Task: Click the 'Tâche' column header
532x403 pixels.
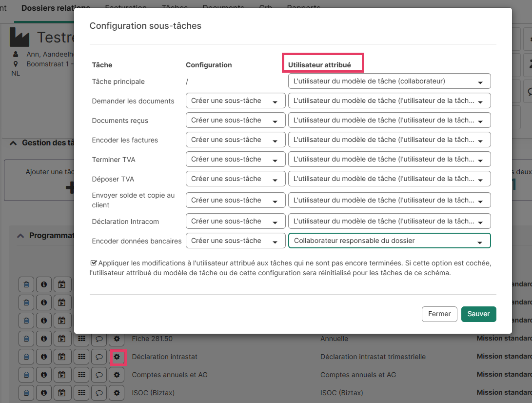Action: click(102, 65)
